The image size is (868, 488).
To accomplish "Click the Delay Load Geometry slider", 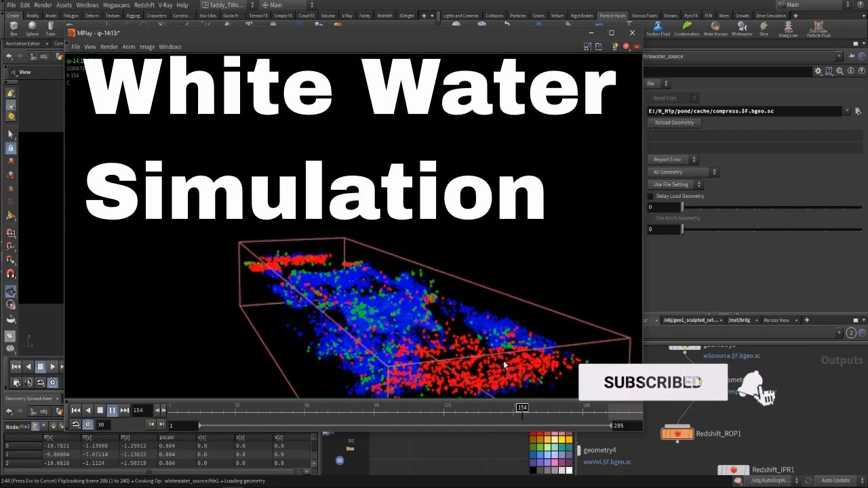I will (772, 207).
